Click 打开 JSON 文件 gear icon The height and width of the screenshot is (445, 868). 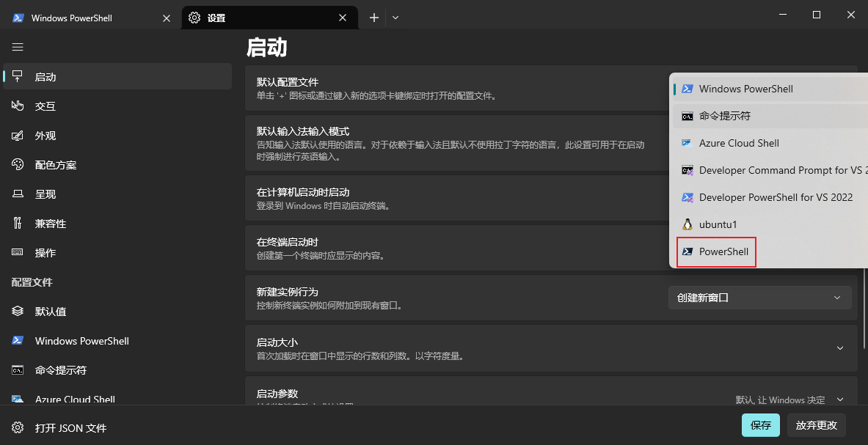click(x=18, y=428)
